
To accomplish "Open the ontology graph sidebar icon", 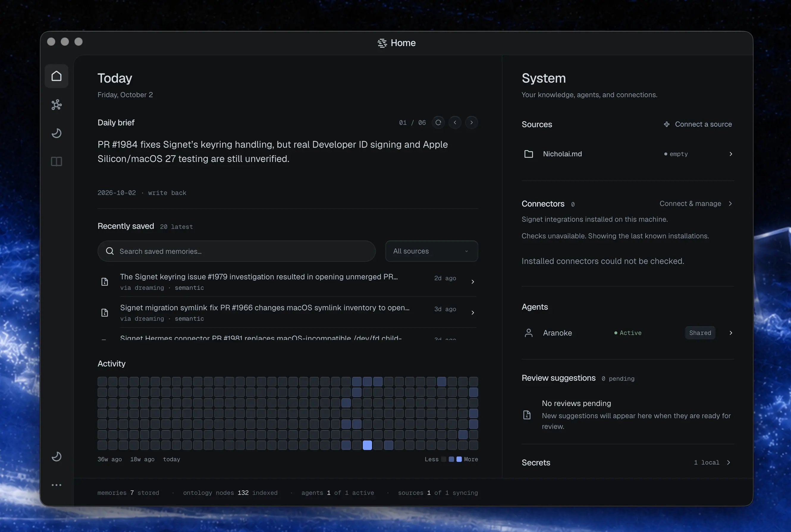I will [56, 105].
